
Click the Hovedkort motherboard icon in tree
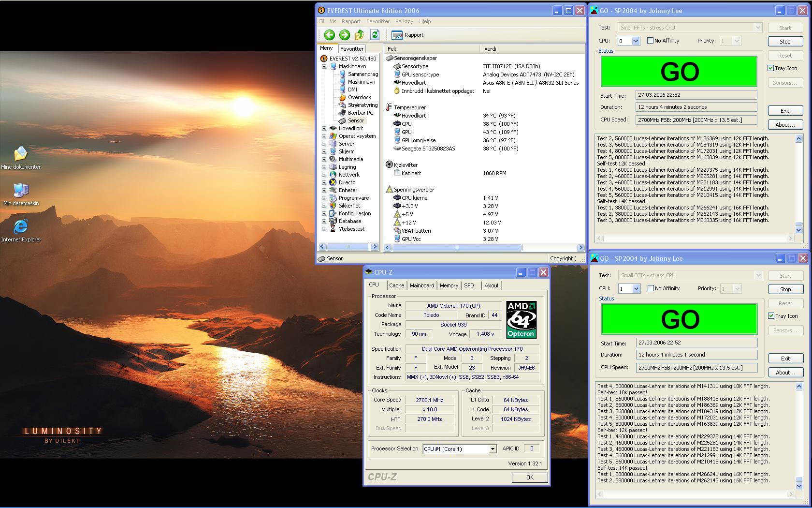tap(333, 128)
